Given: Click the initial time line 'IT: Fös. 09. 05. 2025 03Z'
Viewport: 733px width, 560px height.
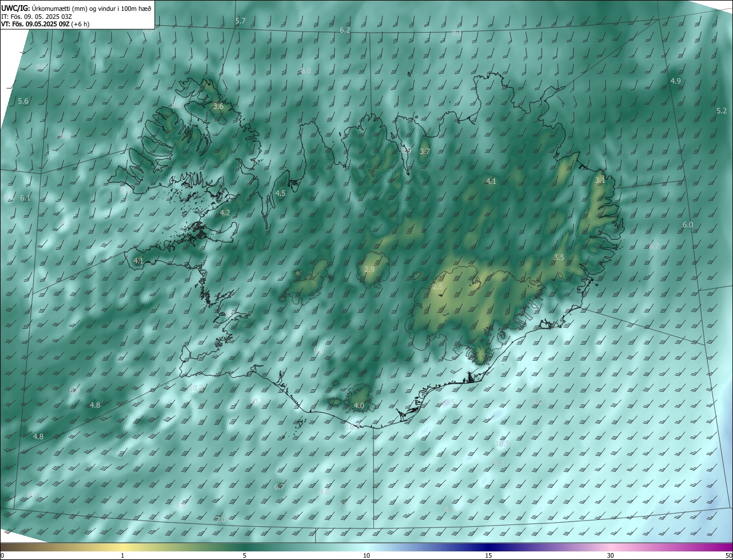Looking at the screenshot, I should coord(37,17).
